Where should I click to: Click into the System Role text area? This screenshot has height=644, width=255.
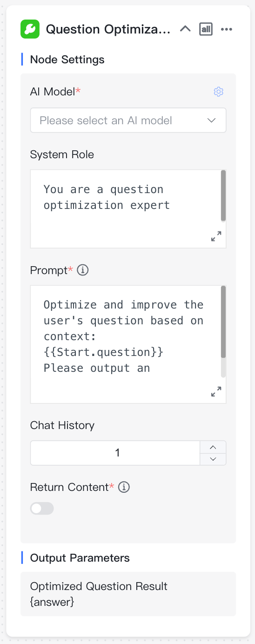tap(125, 209)
